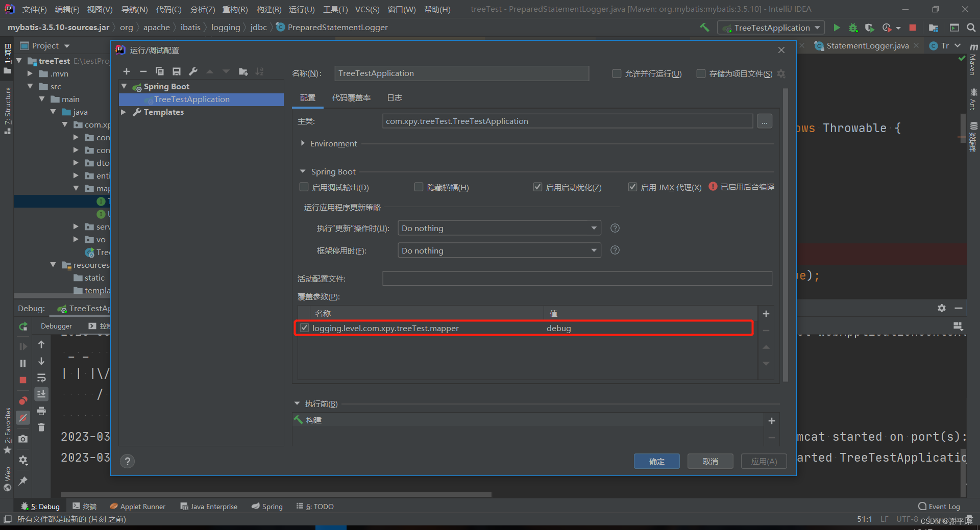Image resolution: width=980 pixels, height=530 pixels.
Task: Print console output icon
Action: click(41, 411)
